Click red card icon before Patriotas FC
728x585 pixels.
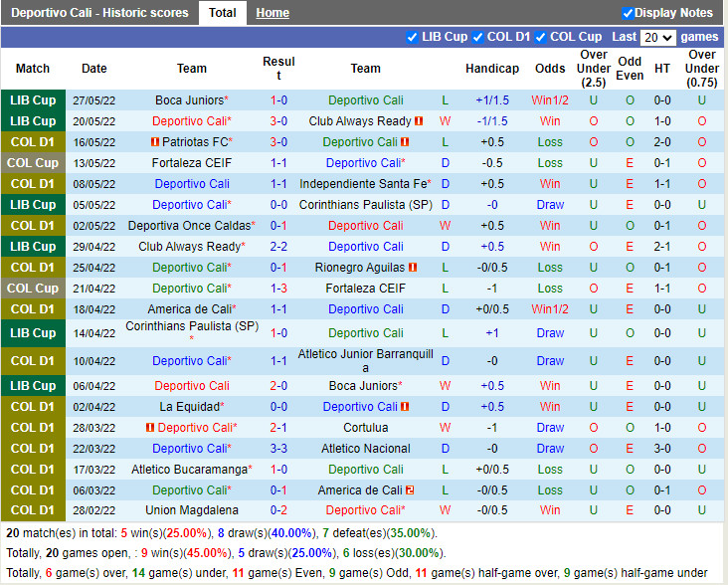pyautogui.click(x=155, y=142)
